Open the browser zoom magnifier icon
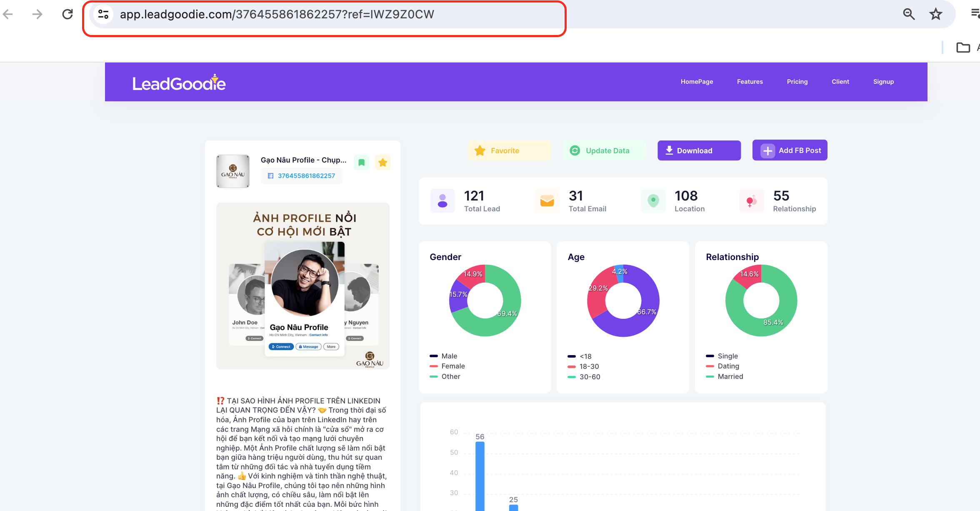The width and height of the screenshot is (980, 511). (x=909, y=15)
